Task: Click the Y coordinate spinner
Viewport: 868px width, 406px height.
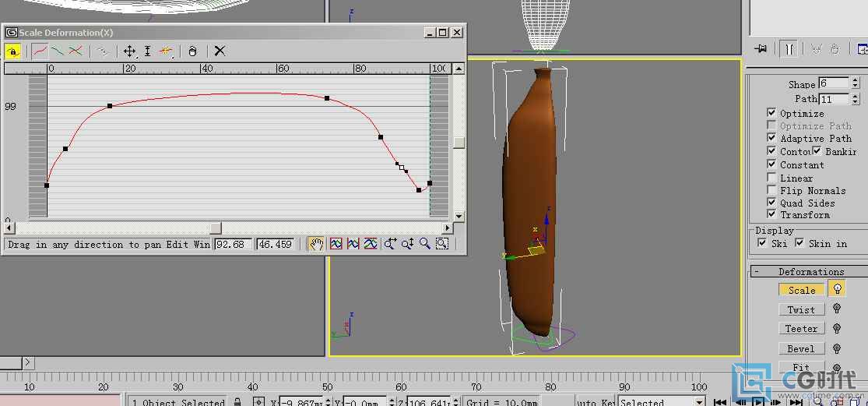Action: point(392,402)
